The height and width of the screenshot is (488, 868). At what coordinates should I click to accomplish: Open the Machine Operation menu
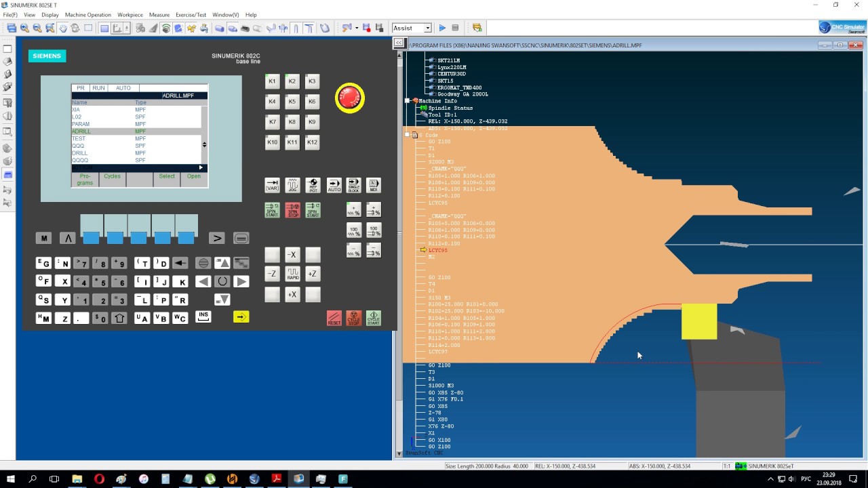(88, 14)
